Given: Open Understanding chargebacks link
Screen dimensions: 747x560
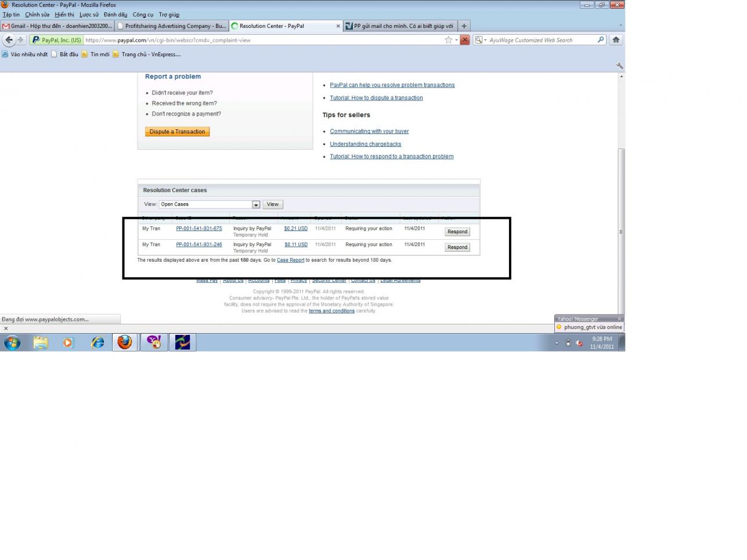Looking at the screenshot, I should 366,144.
